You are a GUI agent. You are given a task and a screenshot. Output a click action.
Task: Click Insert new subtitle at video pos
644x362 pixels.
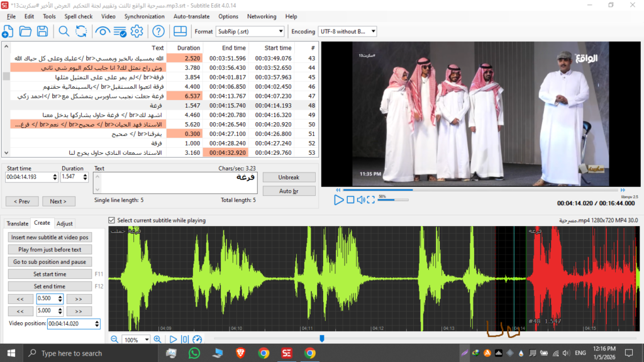pos(50,237)
